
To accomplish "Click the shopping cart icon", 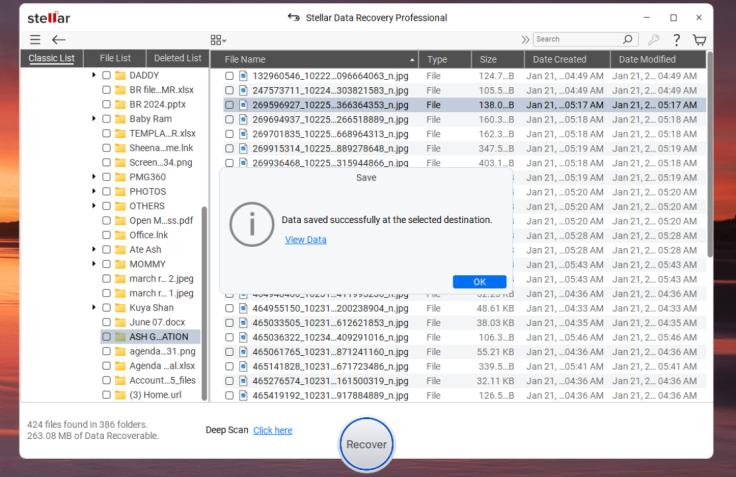I will pos(699,40).
